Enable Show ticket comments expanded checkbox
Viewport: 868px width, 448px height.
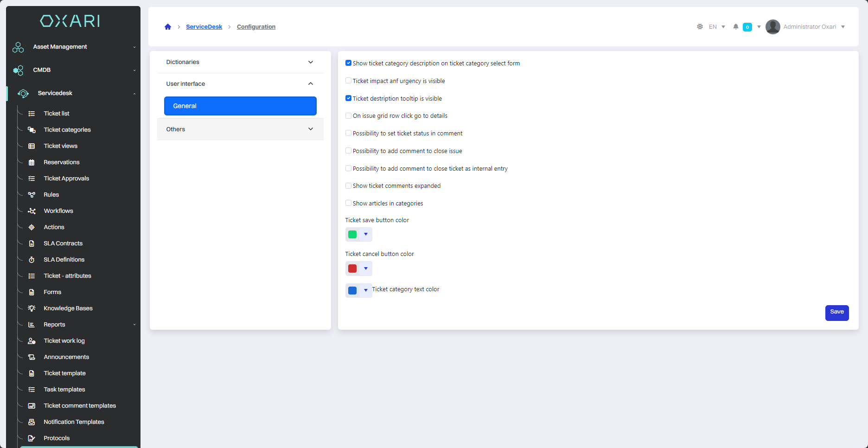pos(348,186)
